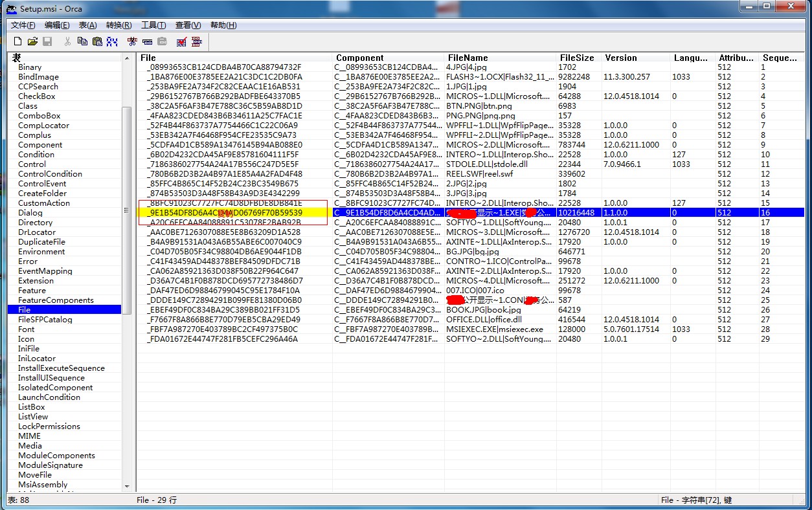Open the 查看(V) menu
The image size is (812, 510).
coord(188,25)
